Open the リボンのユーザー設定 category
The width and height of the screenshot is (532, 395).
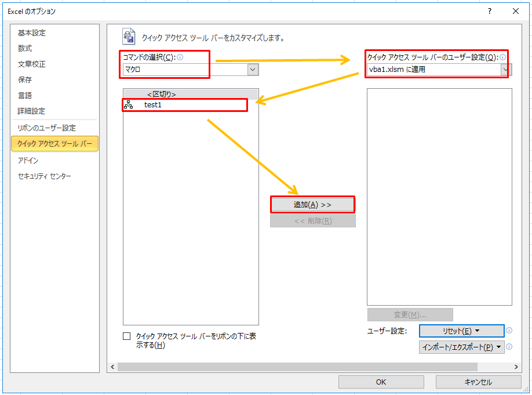point(54,128)
